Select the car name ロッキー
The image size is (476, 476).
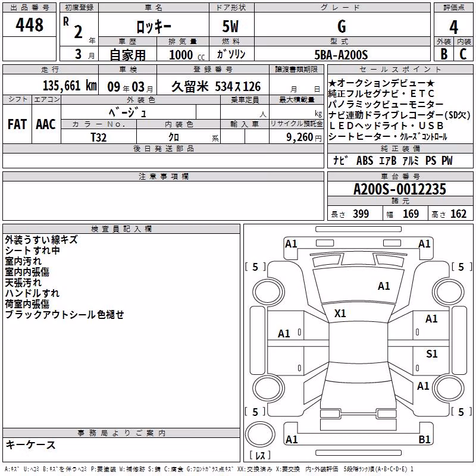point(154,27)
